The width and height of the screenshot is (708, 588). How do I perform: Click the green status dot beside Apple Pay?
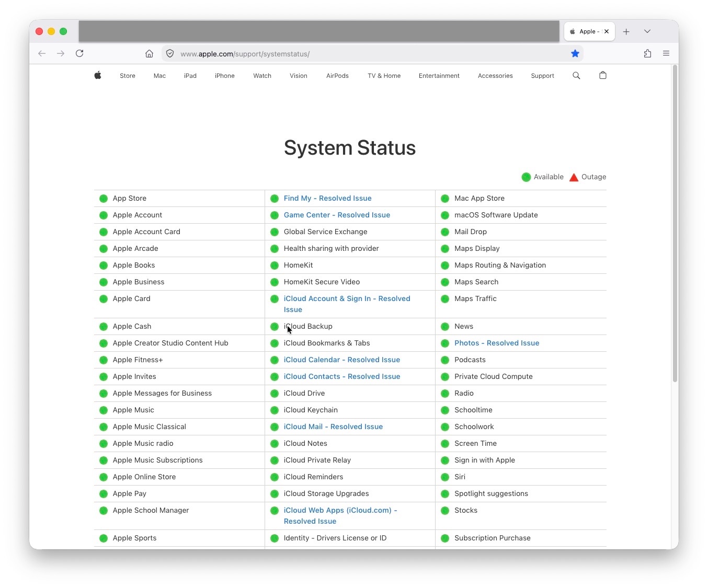tap(104, 494)
